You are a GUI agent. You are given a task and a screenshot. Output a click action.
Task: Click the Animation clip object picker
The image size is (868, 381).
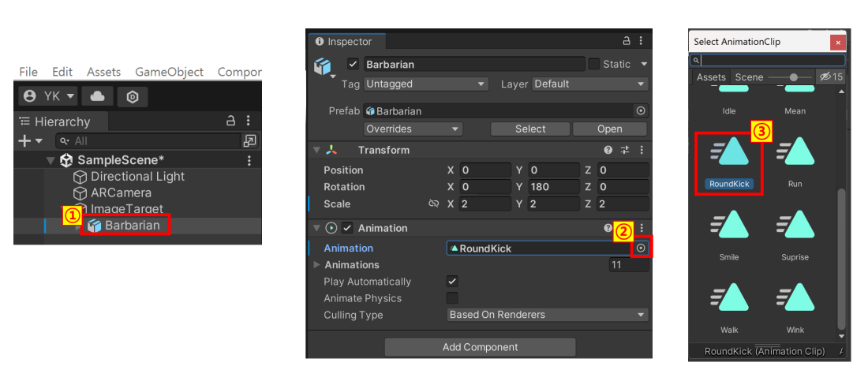point(641,248)
